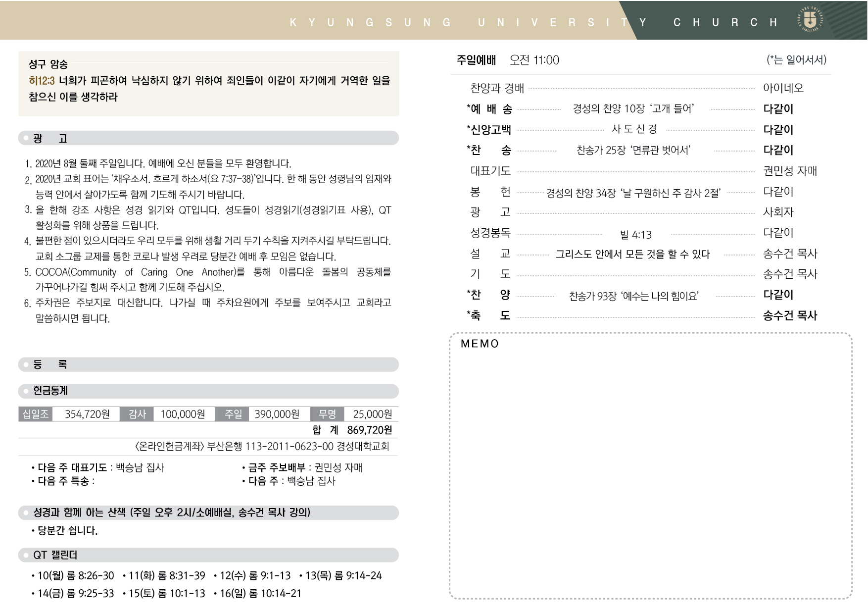The image size is (868, 614).
Task: Click 찬송가 25장 '면류관 벗어서'
Action: click(x=633, y=150)
